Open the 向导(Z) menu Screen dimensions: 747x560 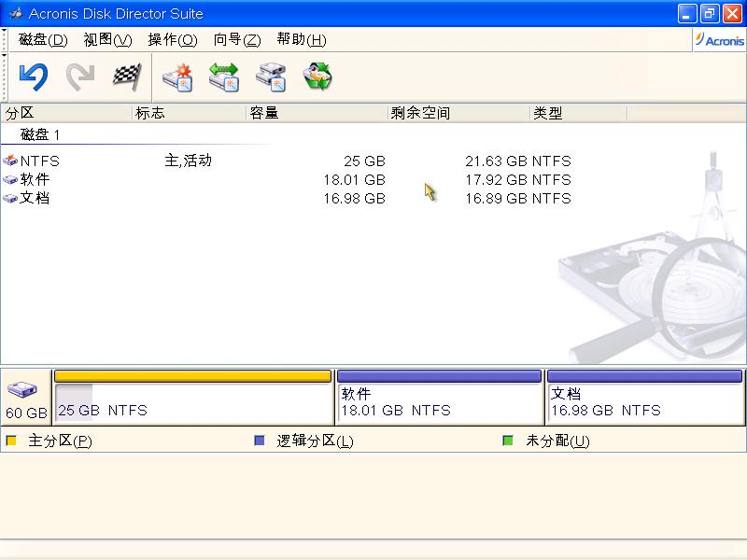coord(237,39)
